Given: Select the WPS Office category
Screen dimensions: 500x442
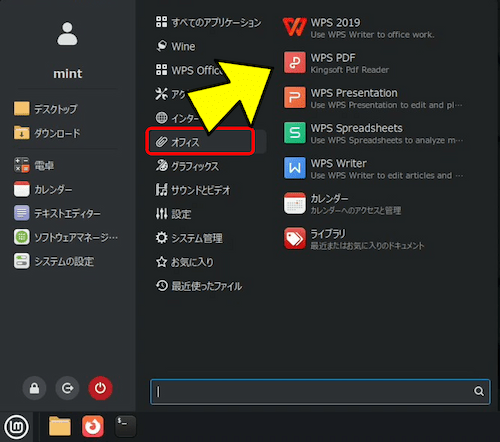Looking at the screenshot, I should [188, 70].
